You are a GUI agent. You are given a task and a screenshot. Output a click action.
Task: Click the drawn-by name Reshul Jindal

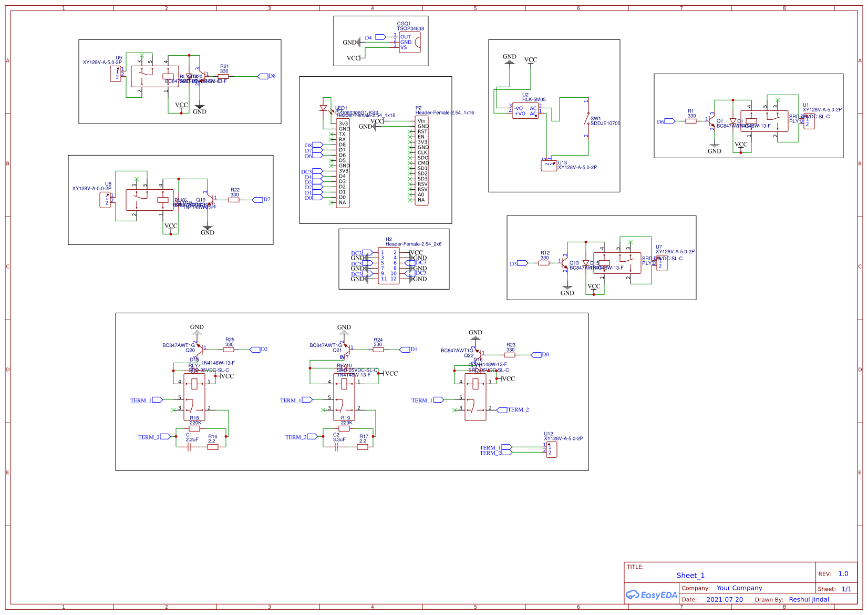tap(809, 599)
